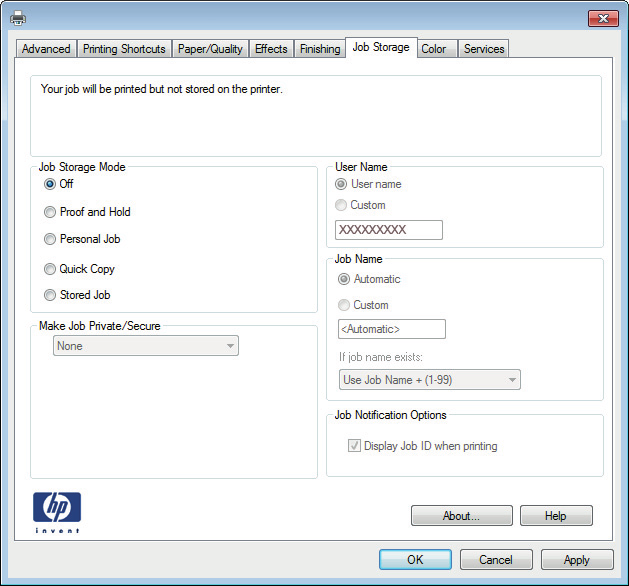
Task: Open the If job name exists dropdown
Action: tap(430, 379)
